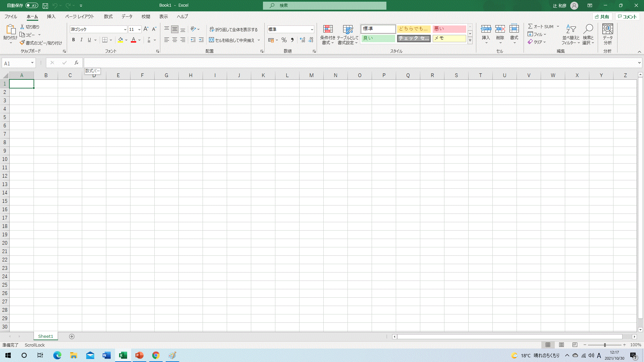Image resolution: width=644 pixels, height=362 pixels.
Task: Expand the cell styles gallery More arrow
Action: click(470, 41)
